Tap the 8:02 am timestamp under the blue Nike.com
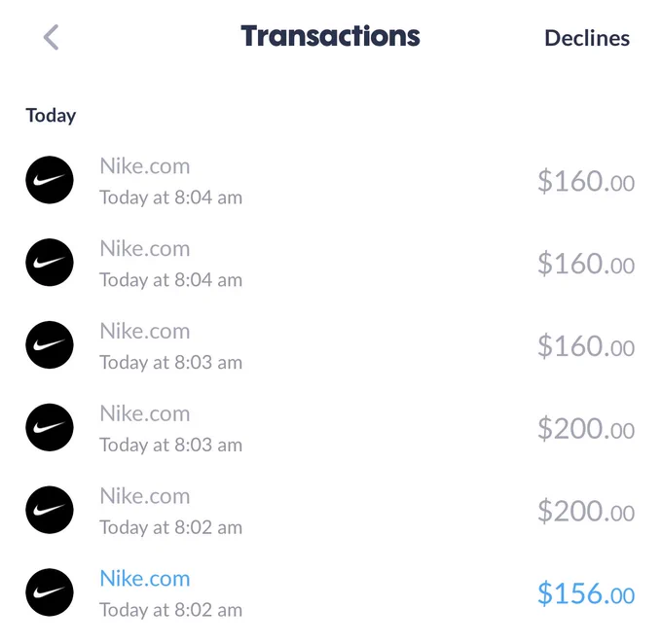The height and width of the screenshot is (644, 662). tap(170, 610)
